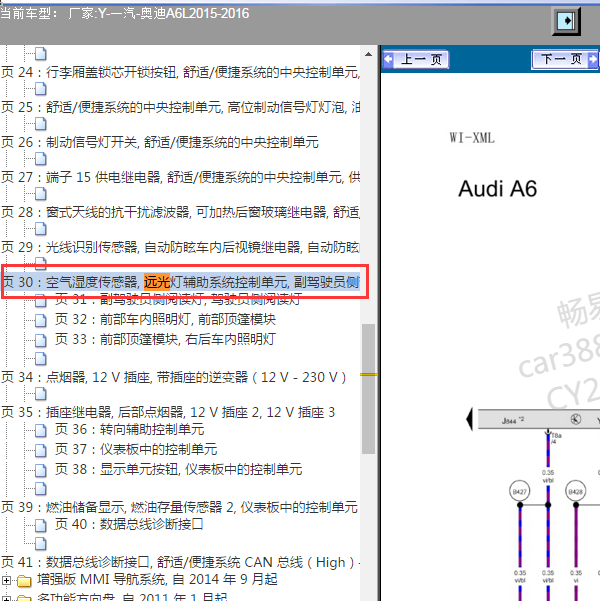This screenshot has height=601, width=600.
Task: Click the WI-XML label in viewer
Action: [x=472, y=138]
